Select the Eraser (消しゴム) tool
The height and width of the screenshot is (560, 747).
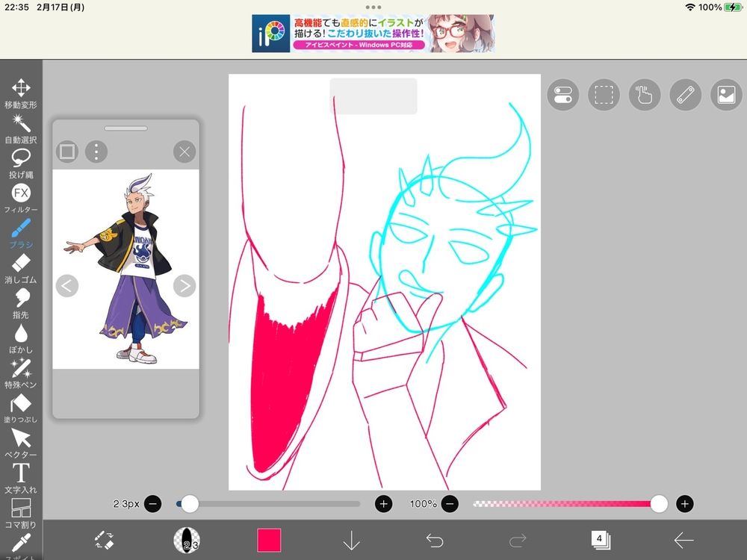pyautogui.click(x=21, y=268)
